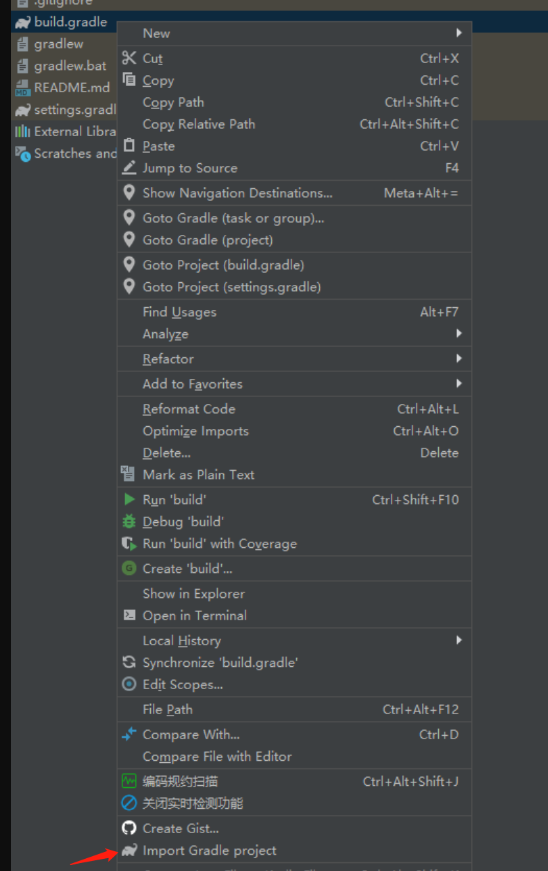
Task: Click the Open in Terminal icon
Action: tap(129, 615)
